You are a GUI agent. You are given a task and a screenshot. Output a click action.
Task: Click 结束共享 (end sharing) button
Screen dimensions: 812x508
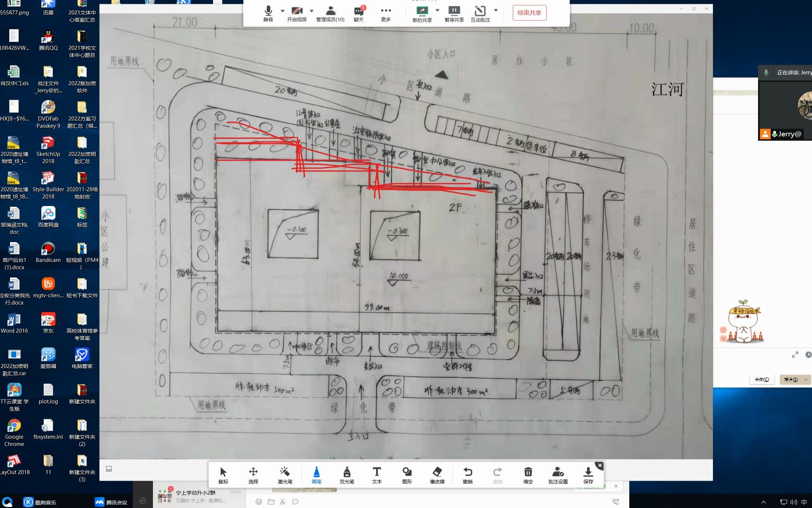[529, 13]
